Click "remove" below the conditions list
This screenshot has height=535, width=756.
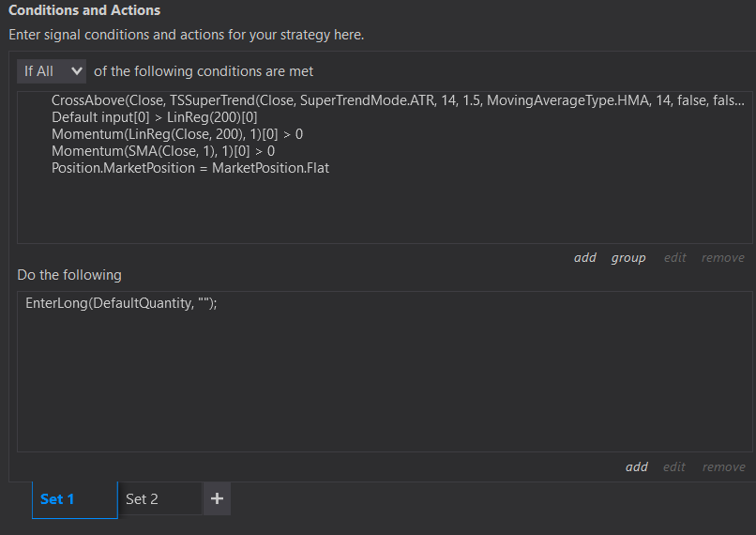[x=723, y=257]
